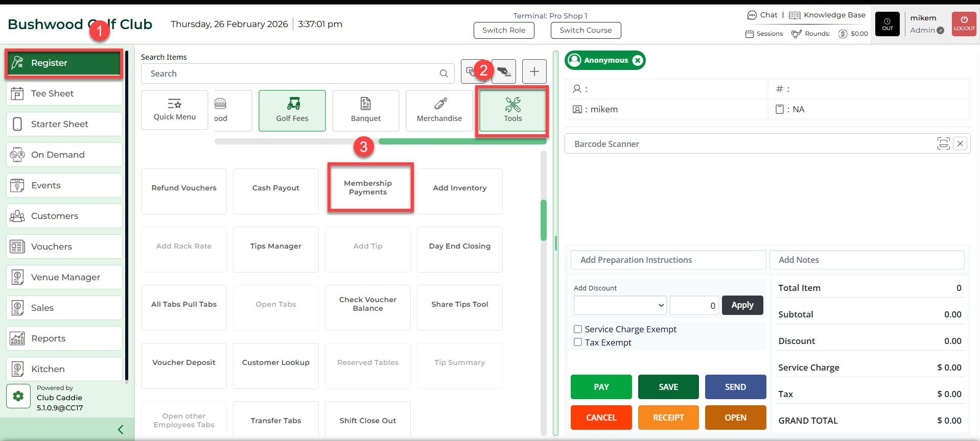Click the plus icon beside search
Viewport: 980px width, 441px height.
pyautogui.click(x=534, y=71)
